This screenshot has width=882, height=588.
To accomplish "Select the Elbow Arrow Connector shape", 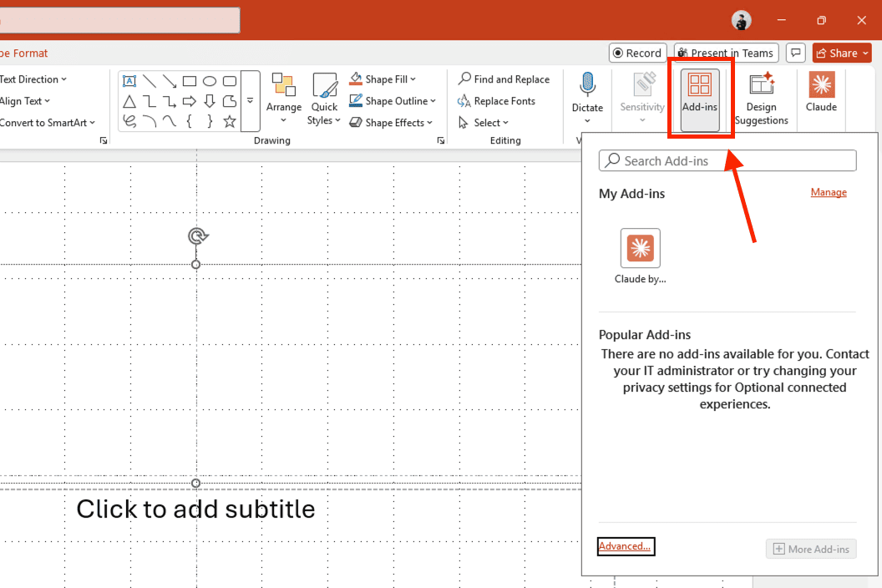I will pyautogui.click(x=170, y=101).
